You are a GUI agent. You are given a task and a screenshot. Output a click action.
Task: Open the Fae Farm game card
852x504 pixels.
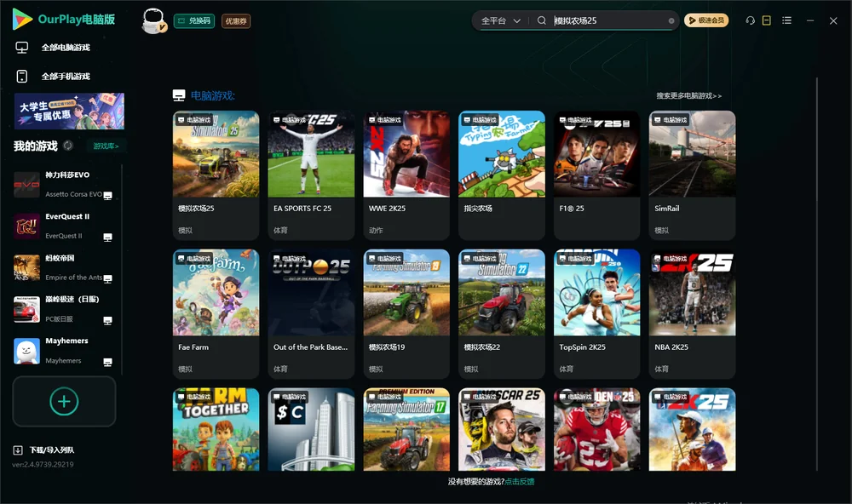tap(216, 314)
